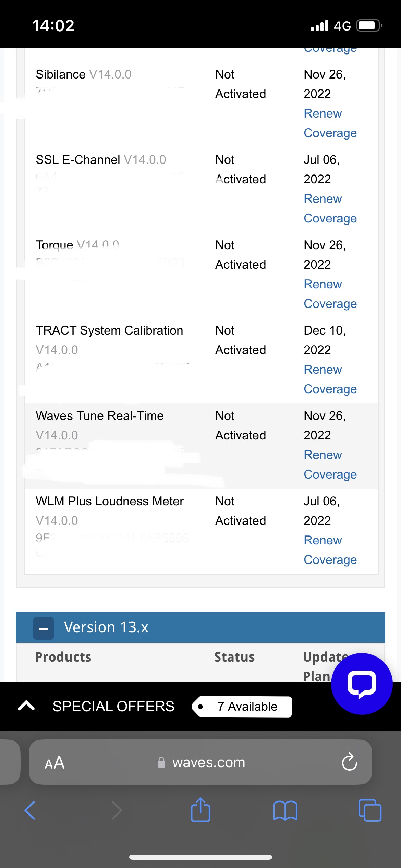The image size is (401, 868).
Task: Reload the waves.com page
Action: point(349,762)
